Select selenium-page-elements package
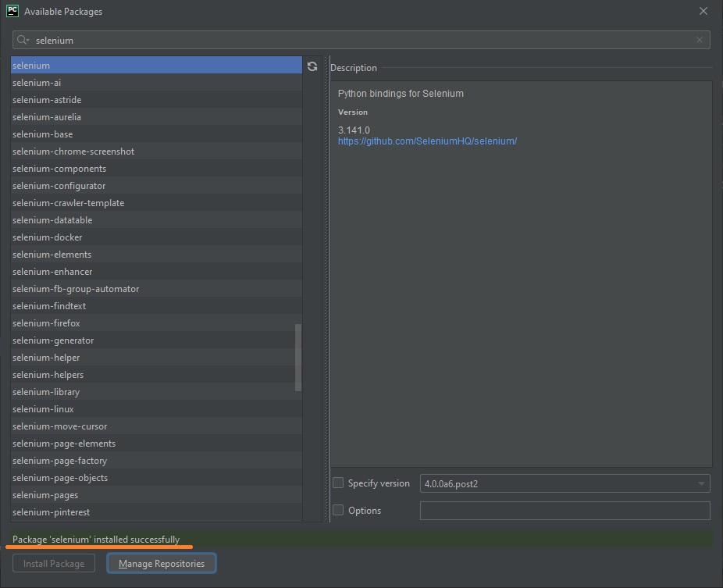723x588 pixels. (x=156, y=444)
